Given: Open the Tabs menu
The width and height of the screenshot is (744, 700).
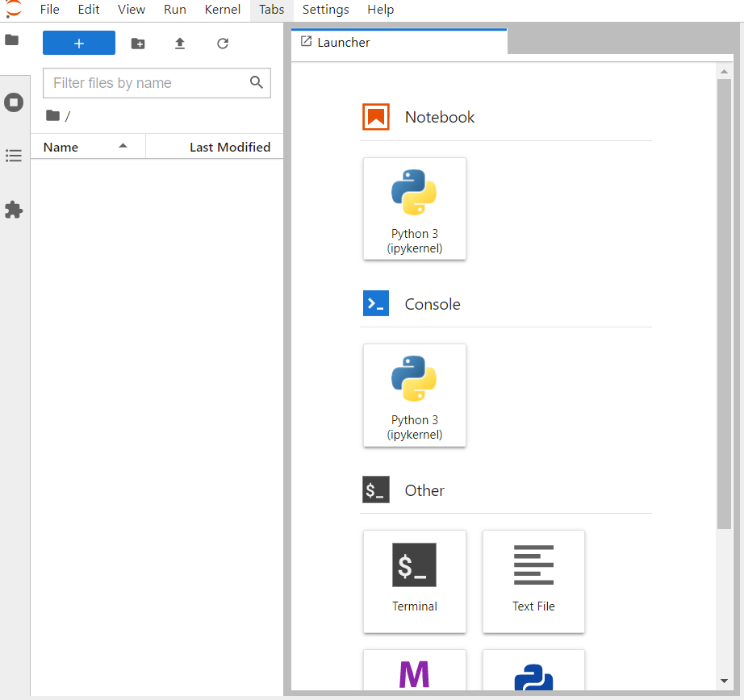Looking at the screenshot, I should point(271,10).
